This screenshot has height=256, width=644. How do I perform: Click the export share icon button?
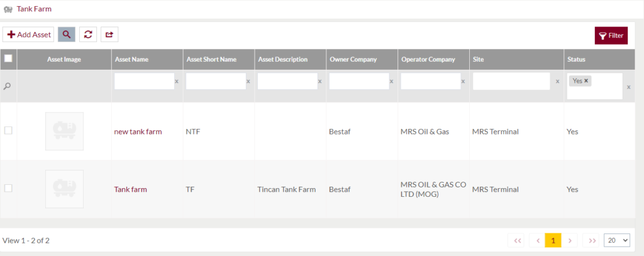click(109, 35)
